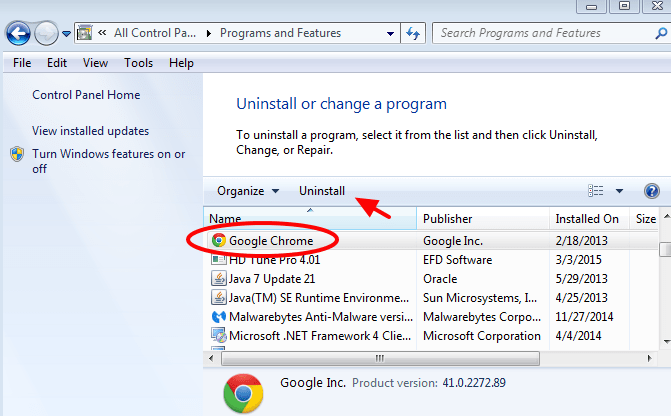This screenshot has width=671, height=416.
Task: Select HD Tune Pro 4.01
Action: [x=274, y=260]
